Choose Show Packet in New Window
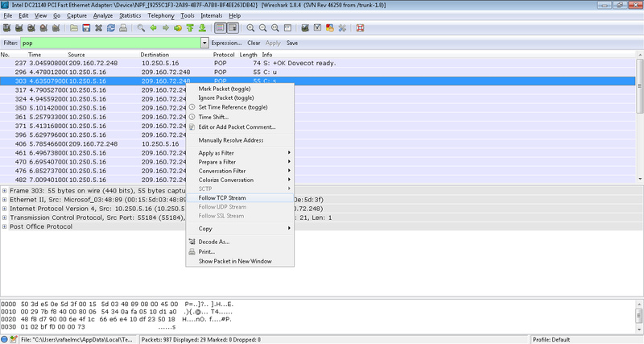The image size is (644, 344). click(240, 261)
